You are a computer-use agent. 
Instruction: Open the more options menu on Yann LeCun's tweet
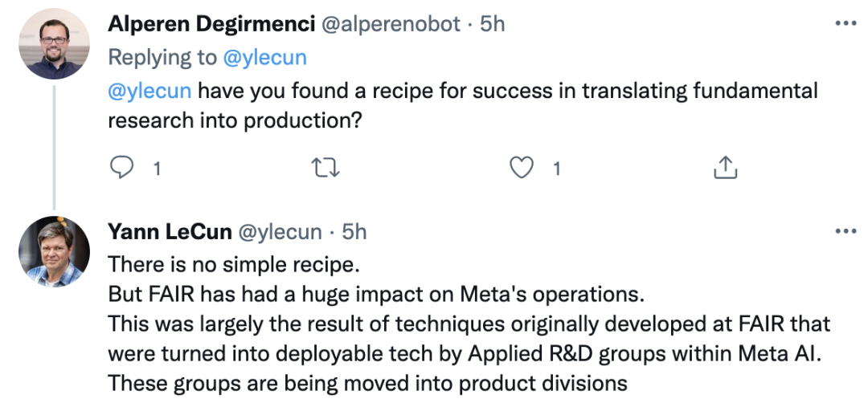tap(845, 232)
